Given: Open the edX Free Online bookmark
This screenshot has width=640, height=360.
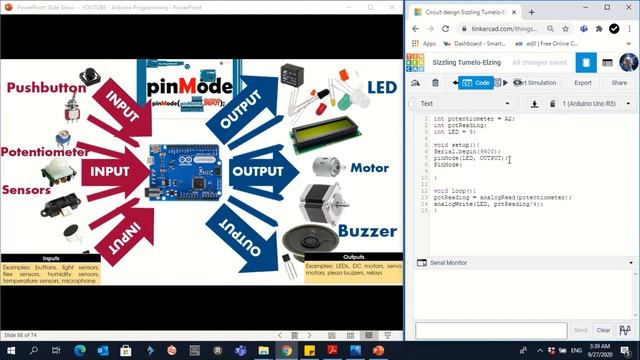Looking at the screenshot, I should 547,44.
